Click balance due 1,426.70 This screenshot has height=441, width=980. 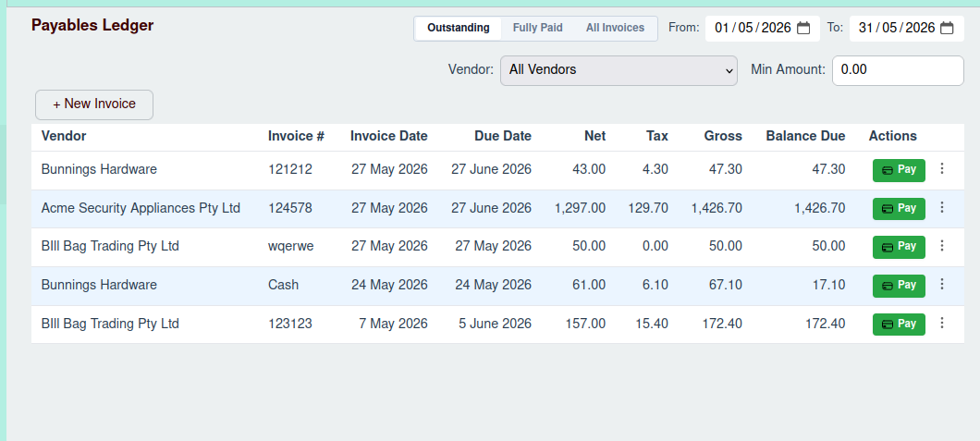pos(819,208)
